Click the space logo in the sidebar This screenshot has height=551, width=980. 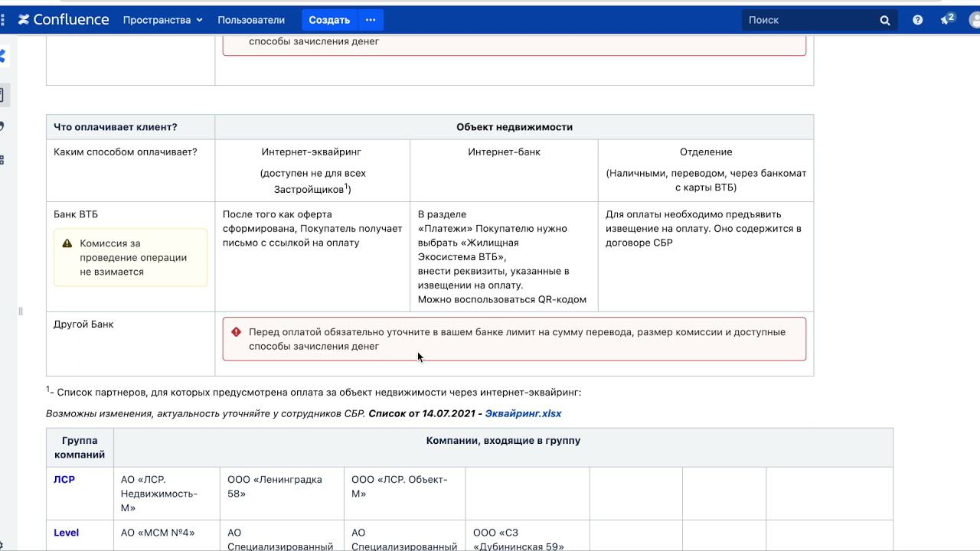pos(2,56)
